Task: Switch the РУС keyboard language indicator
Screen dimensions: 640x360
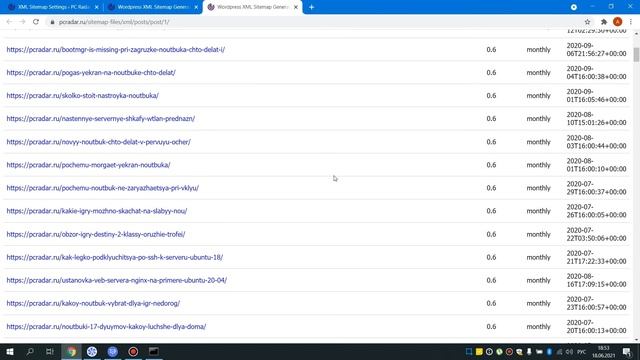Action: coord(582,352)
